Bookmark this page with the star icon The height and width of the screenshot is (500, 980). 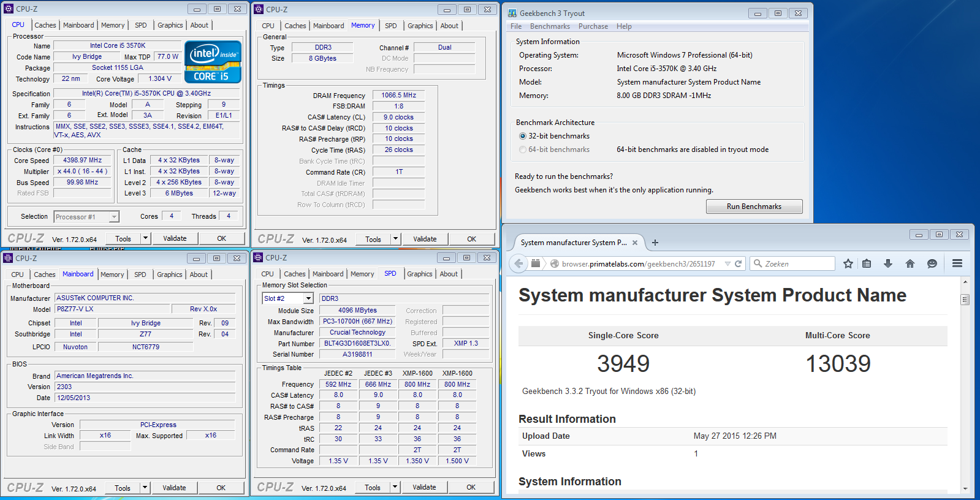[x=848, y=263]
